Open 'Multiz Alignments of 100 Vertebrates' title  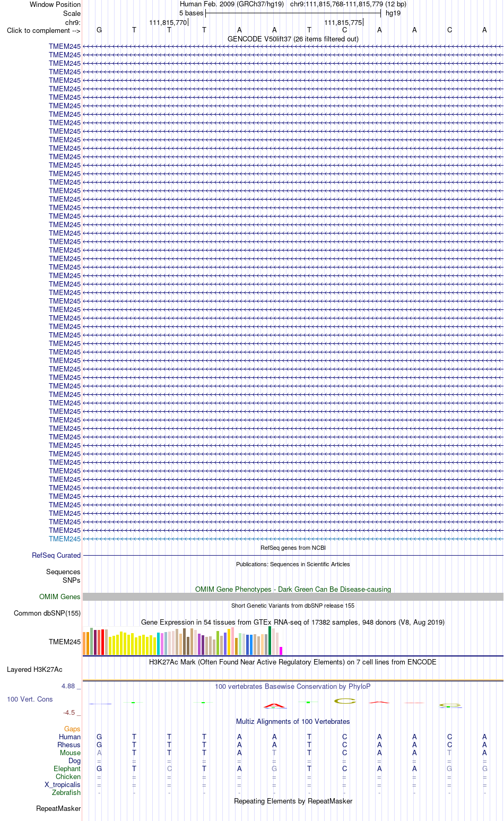[x=293, y=721]
